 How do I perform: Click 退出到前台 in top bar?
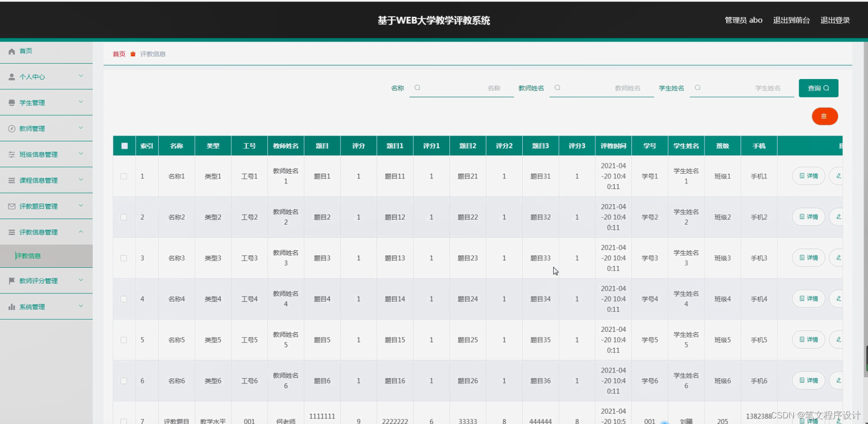click(x=791, y=20)
